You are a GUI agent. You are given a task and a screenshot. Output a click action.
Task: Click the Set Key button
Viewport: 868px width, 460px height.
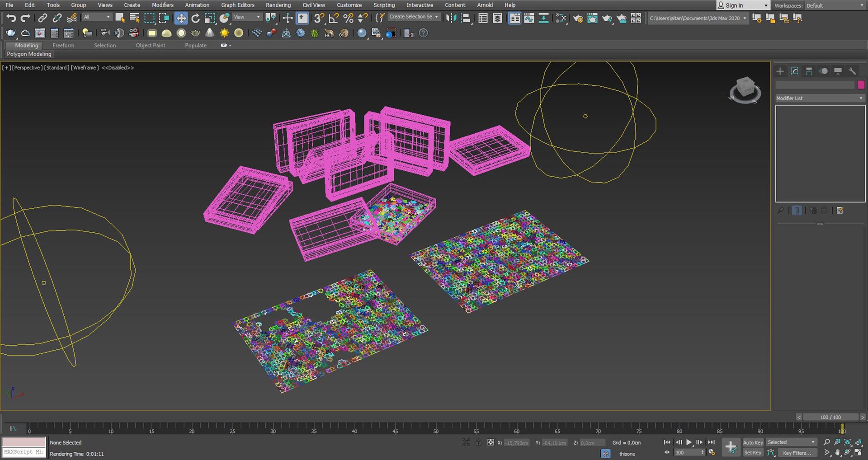click(x=753, y=452)
